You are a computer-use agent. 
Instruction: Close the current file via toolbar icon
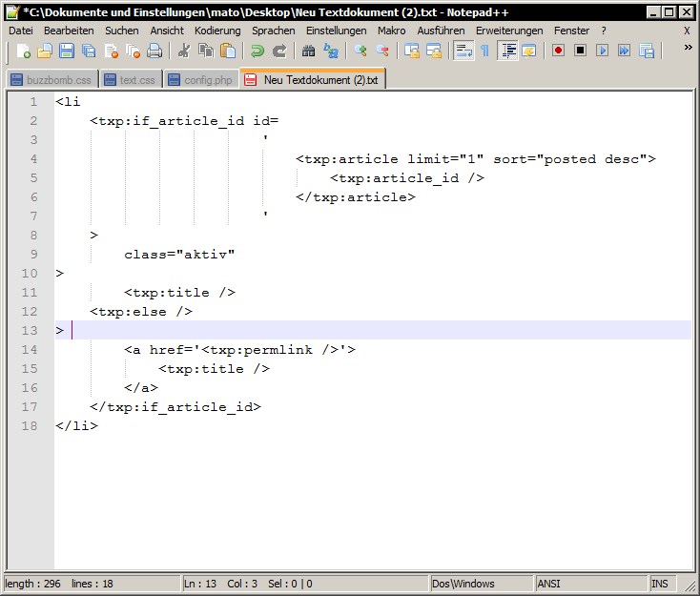(111, 51)
